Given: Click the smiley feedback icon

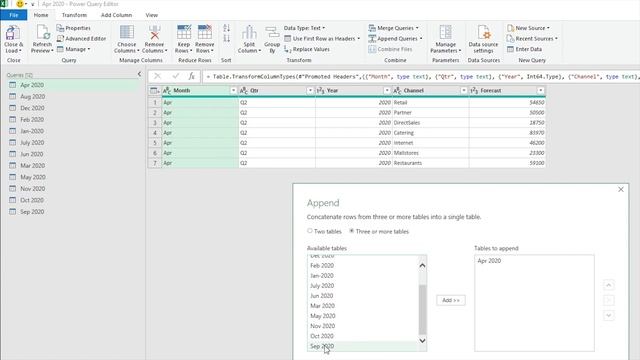Looking at the screenshot, I should [20, 4].
